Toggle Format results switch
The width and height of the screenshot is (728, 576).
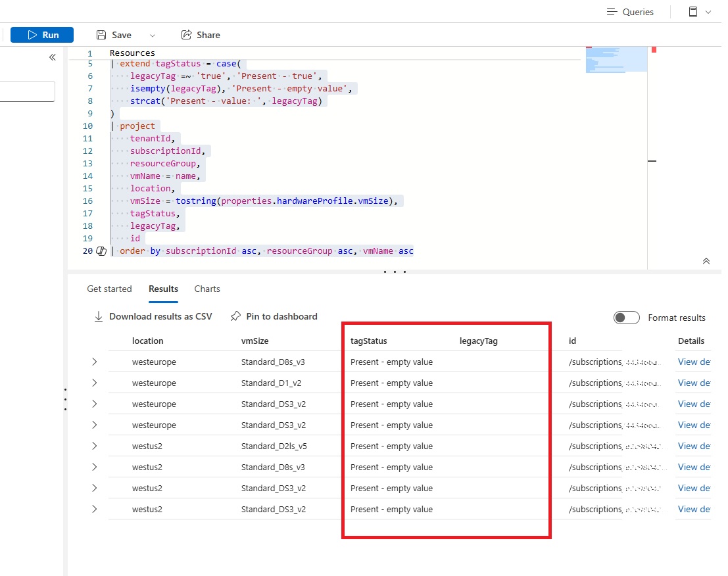pyautogui.click(x=626, y=318)
